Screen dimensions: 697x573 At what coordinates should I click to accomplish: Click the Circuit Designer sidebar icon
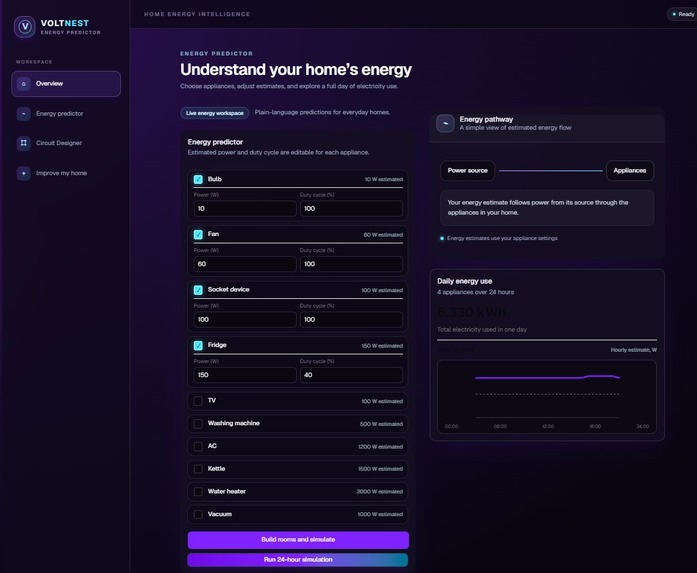coord(24,143)
